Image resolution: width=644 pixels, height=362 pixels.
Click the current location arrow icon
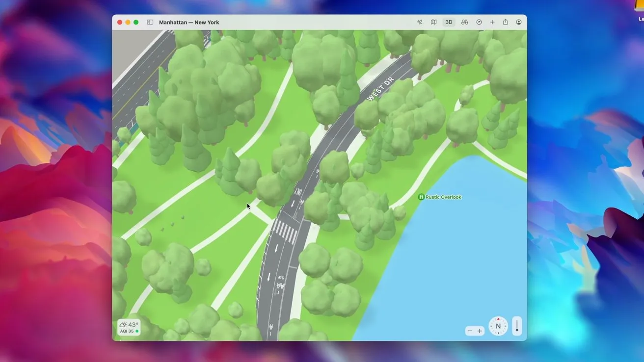[420, 22]
